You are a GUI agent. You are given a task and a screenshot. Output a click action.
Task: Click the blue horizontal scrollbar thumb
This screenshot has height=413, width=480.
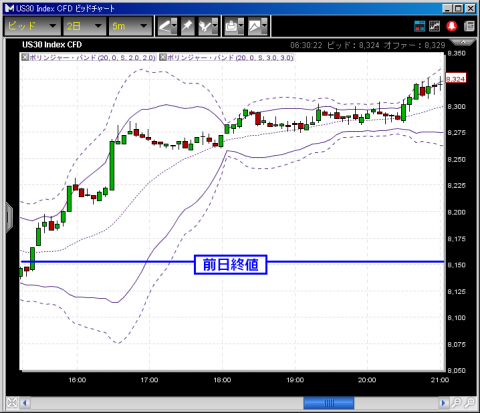pos(329,403)
